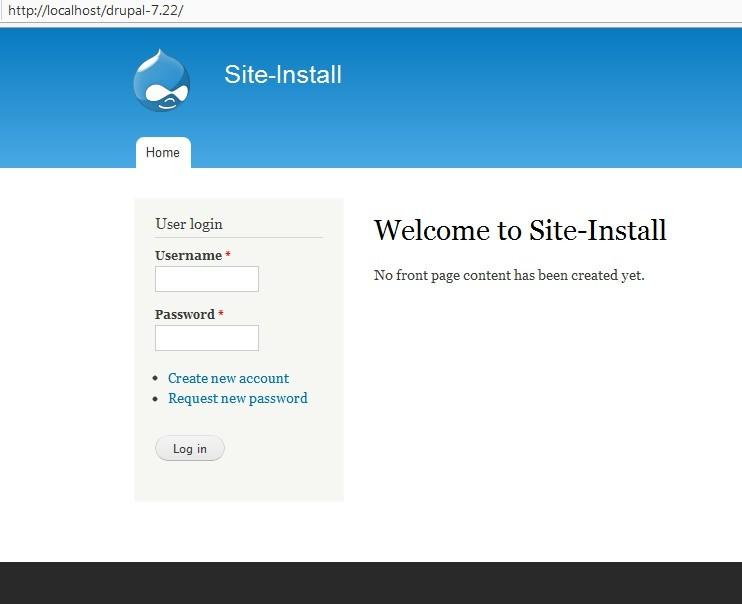Click the Drupal drop logo
This screenshot has height=604, width=742.
(162, 80)
